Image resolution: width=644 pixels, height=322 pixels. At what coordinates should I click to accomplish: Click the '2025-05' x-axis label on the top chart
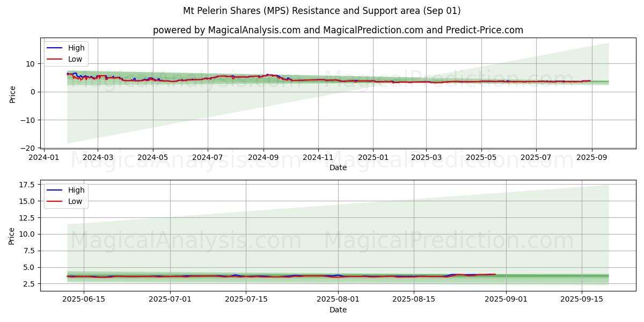point(481,158)
